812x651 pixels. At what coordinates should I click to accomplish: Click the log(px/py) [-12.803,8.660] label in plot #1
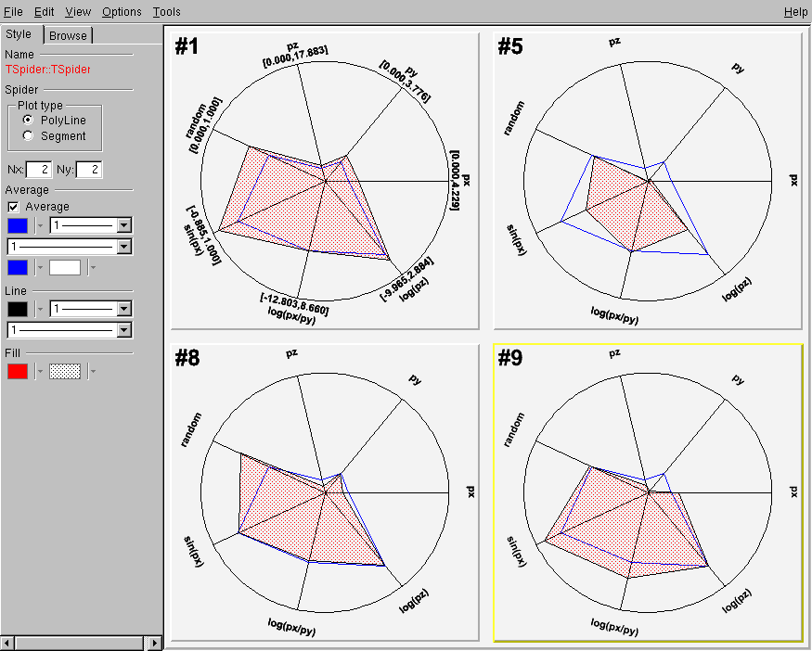click(292, 307)
